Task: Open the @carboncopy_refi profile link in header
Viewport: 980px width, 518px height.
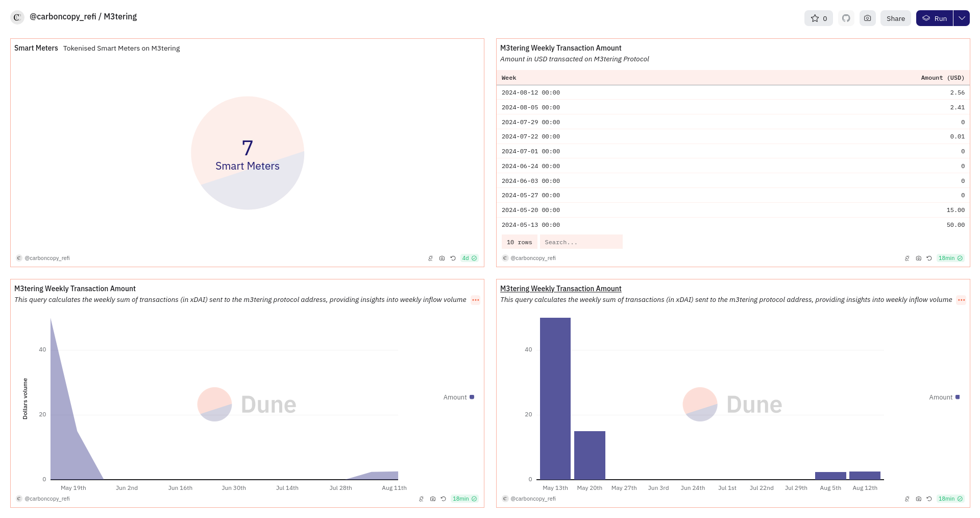Action: (63, 17)
